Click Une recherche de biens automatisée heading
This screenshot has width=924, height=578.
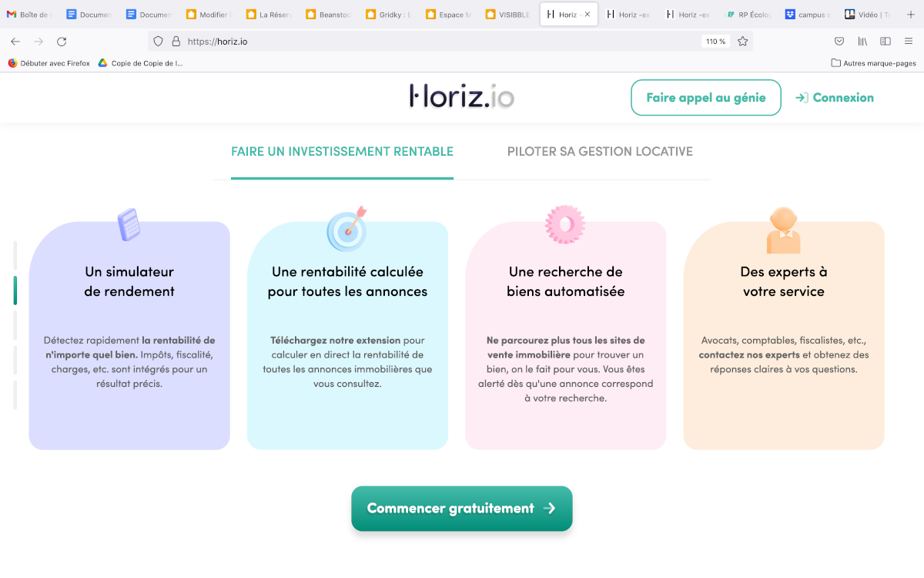tap(566, 281)
